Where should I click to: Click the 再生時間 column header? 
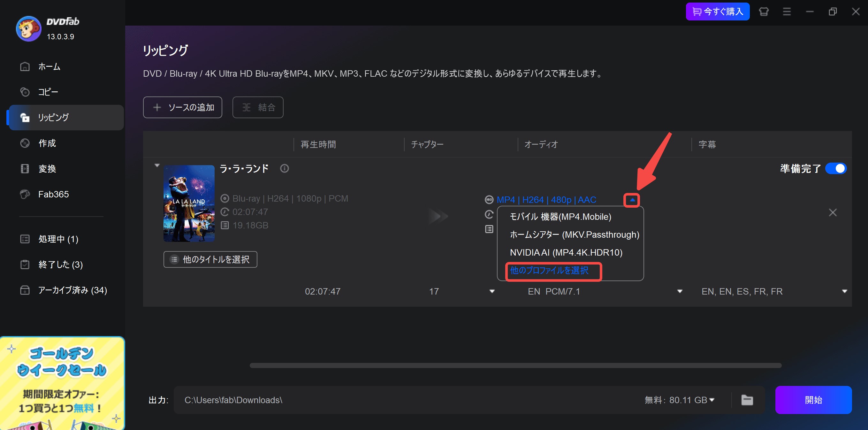(318, 145)
